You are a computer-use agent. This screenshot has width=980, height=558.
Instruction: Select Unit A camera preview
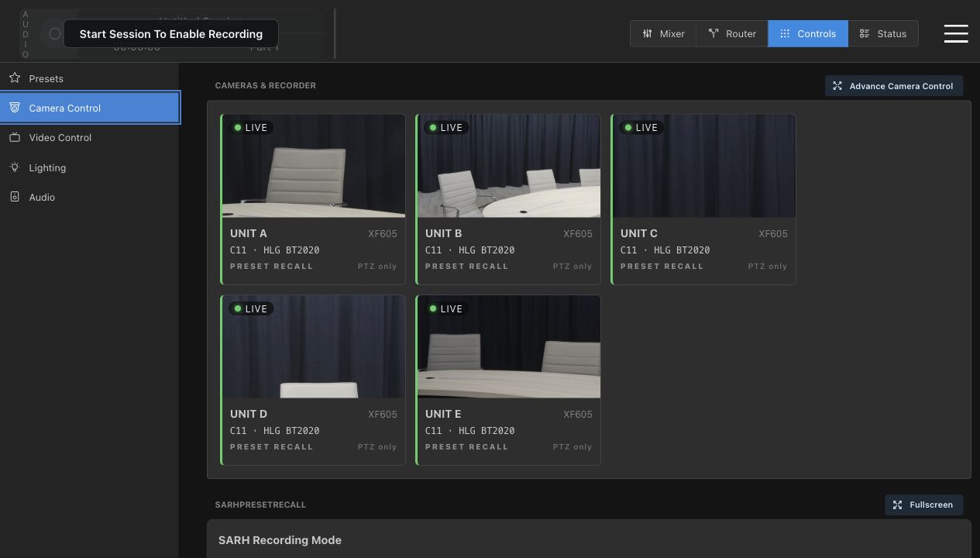[314, 166]
